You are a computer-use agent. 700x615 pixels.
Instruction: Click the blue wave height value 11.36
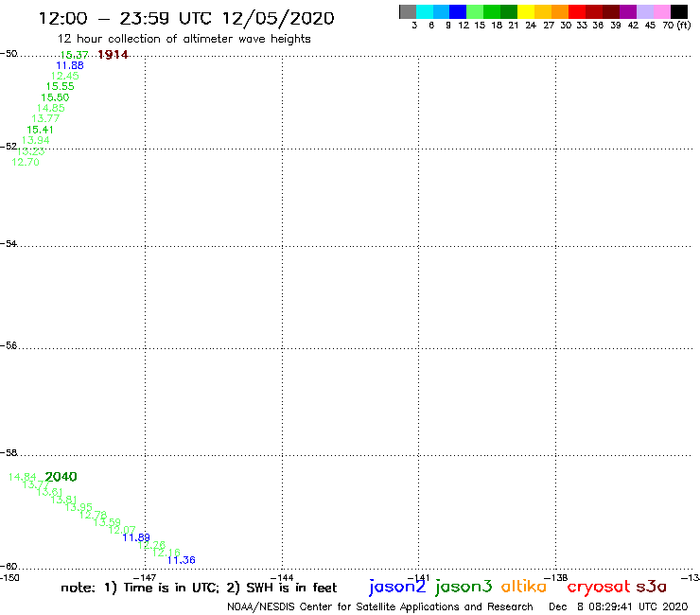pyautogui.click(x=182, y=560)
